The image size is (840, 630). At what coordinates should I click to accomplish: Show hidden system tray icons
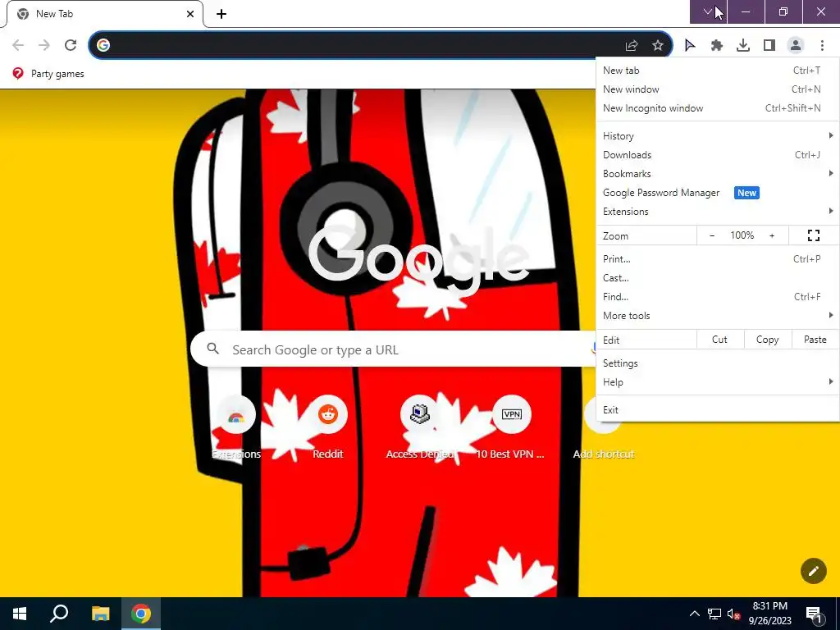694,614
